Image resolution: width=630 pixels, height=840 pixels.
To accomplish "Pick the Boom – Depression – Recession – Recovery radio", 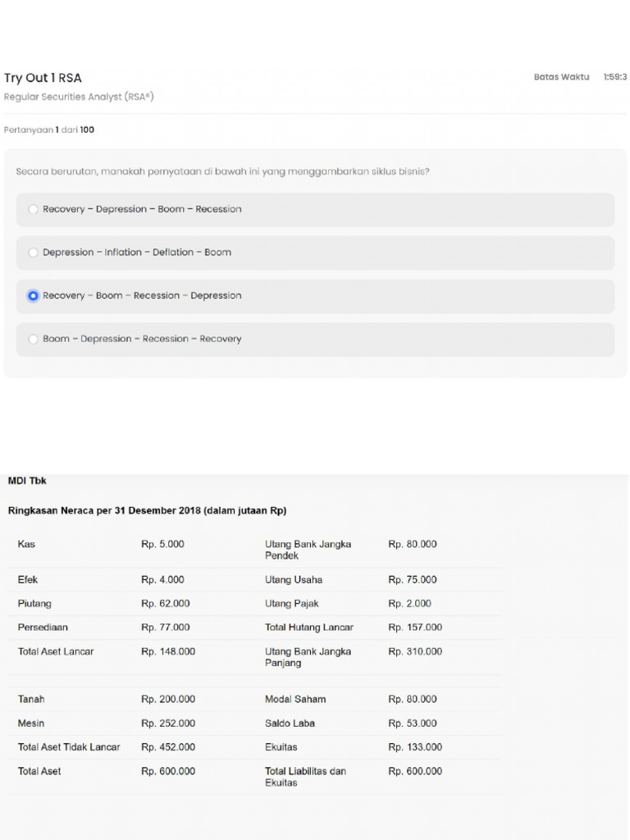I will 34,339.
